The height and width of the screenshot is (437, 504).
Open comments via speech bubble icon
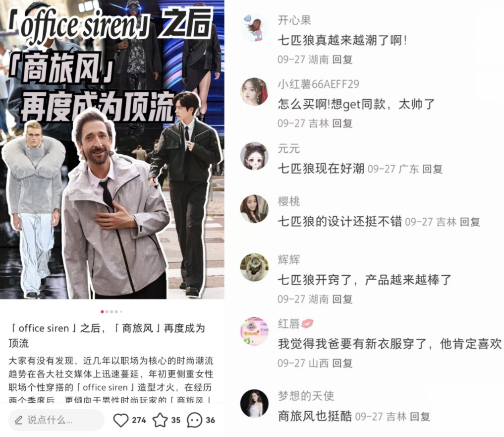pyautogui.click(x=194, y=420)
